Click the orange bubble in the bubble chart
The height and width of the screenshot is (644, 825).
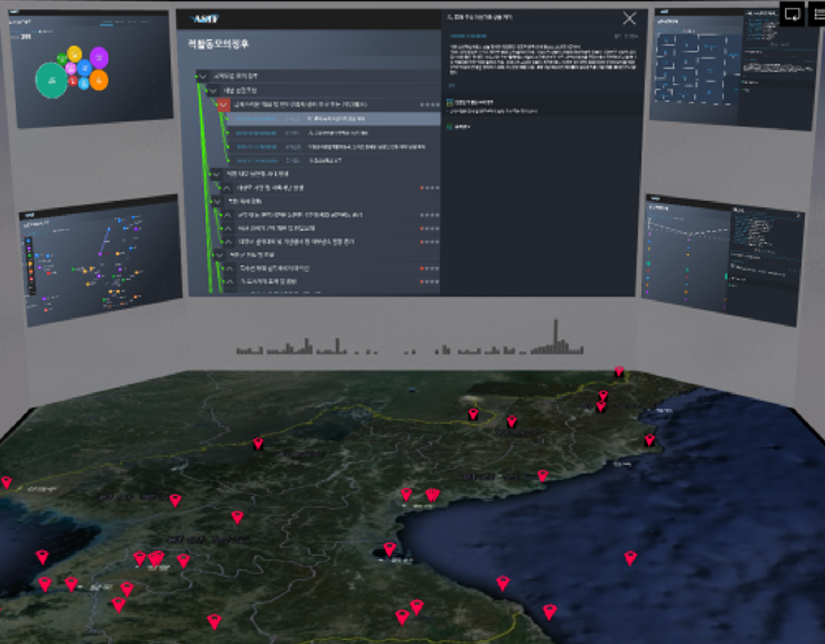[98, 81]
